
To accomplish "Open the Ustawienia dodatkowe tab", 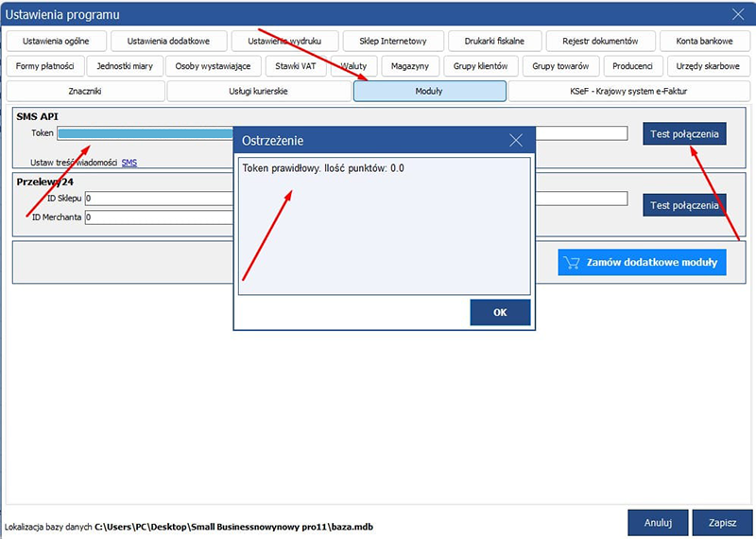I will click(x=168, y=41).
